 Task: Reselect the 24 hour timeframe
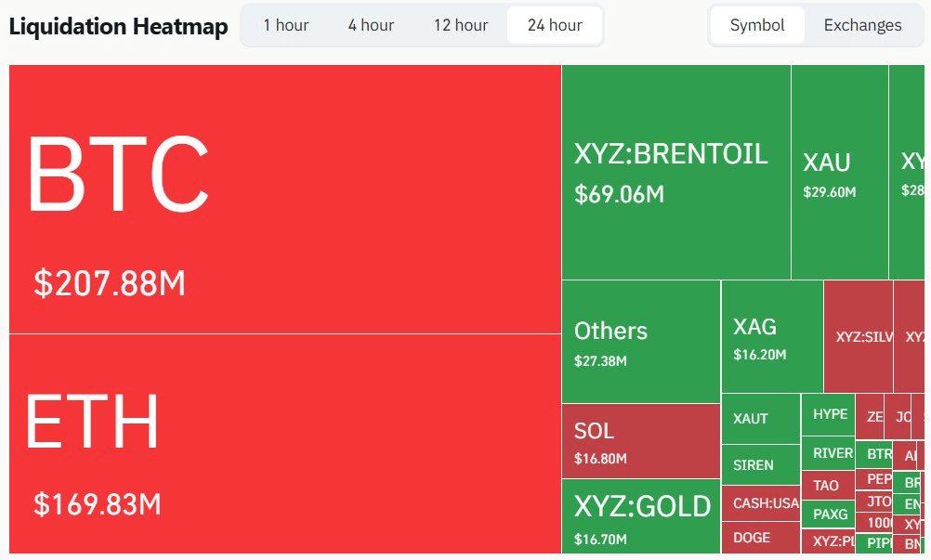click(x=554, y=25)
